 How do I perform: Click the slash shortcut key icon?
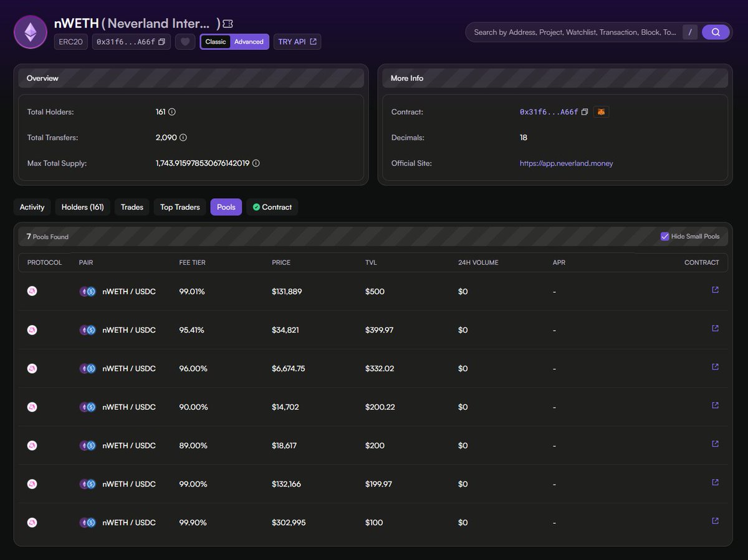690,32
